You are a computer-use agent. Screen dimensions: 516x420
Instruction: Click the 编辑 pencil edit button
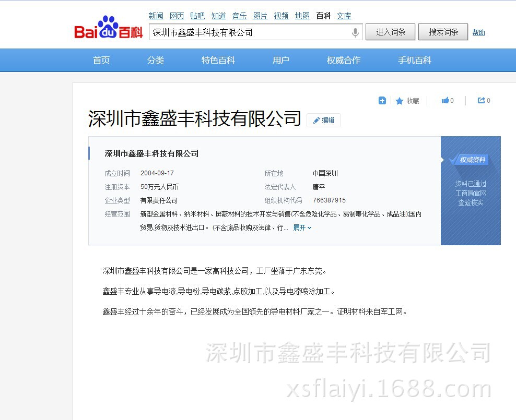pyautogui.click(x=324, y=120)
